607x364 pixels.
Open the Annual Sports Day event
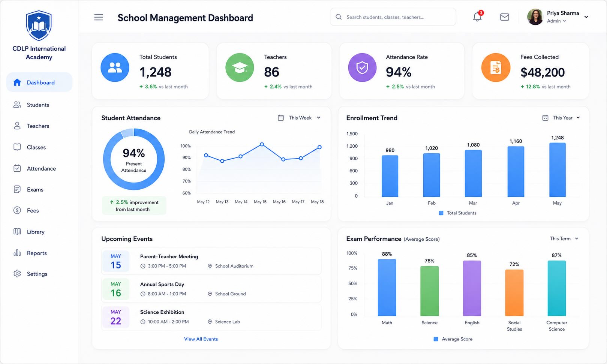click(211, 289)
